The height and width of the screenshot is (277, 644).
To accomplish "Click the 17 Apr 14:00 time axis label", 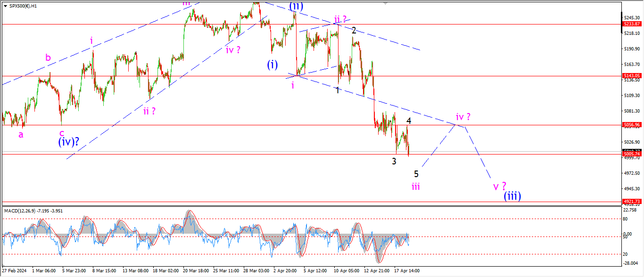I will coord(407,271).
